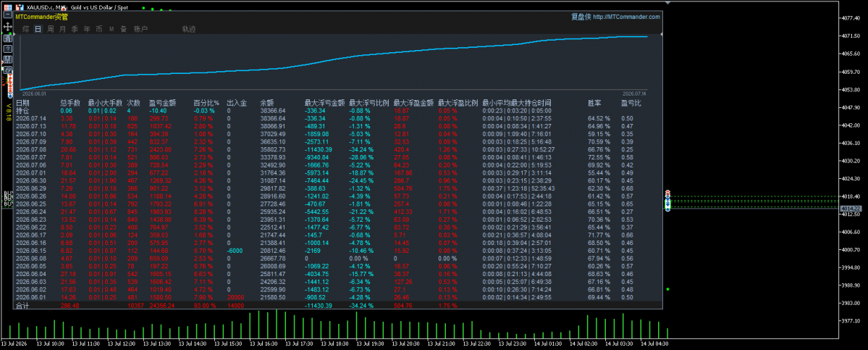
Task: Click the 24356.24 total profit value
Action: point(161,305)
